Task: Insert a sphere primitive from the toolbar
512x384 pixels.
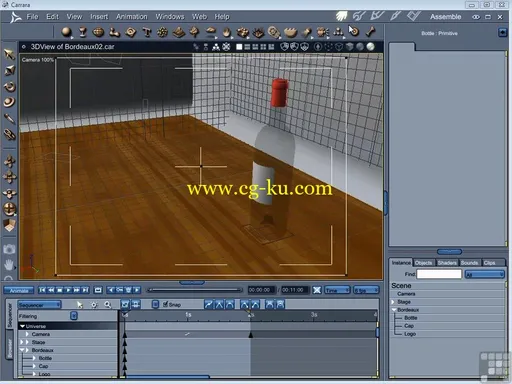Action: tap(66, 32)
